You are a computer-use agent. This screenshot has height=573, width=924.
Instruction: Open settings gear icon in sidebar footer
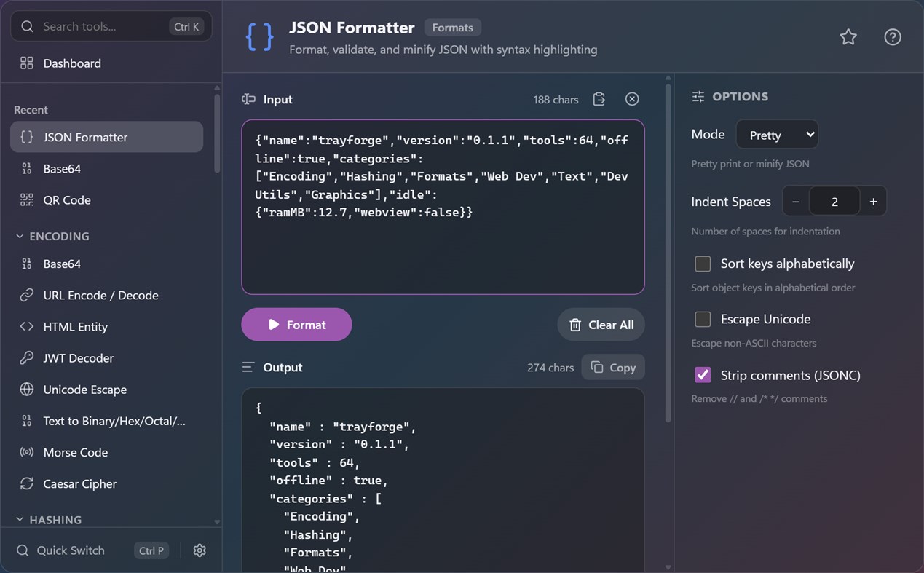pos(200,550)
